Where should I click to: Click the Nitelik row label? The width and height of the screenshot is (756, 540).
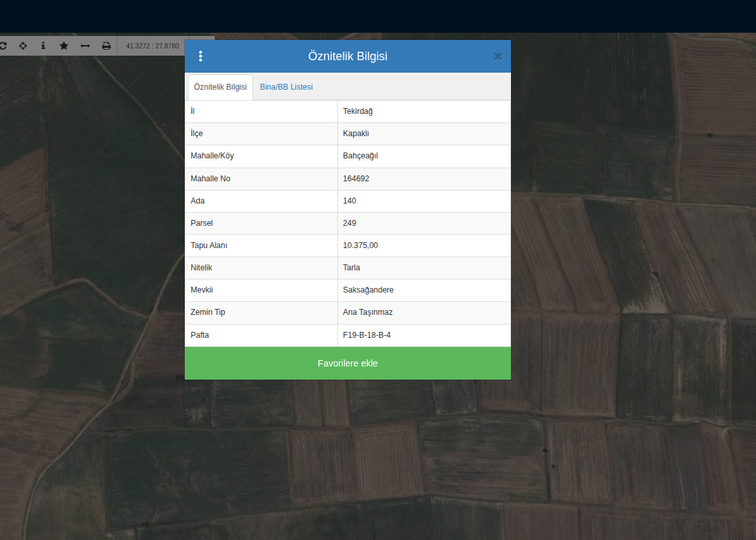201,267
